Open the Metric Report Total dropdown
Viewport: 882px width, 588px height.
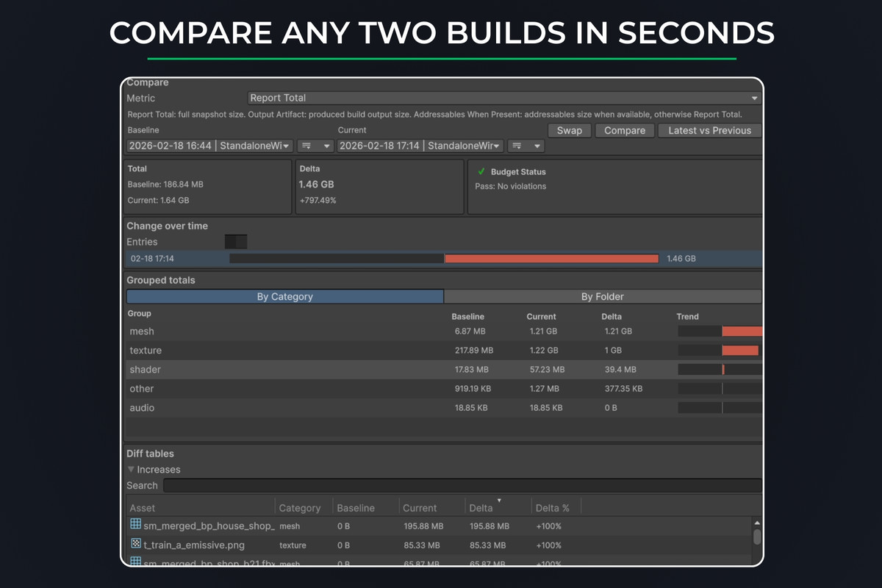pyautogui.click(x=504, y=98)
